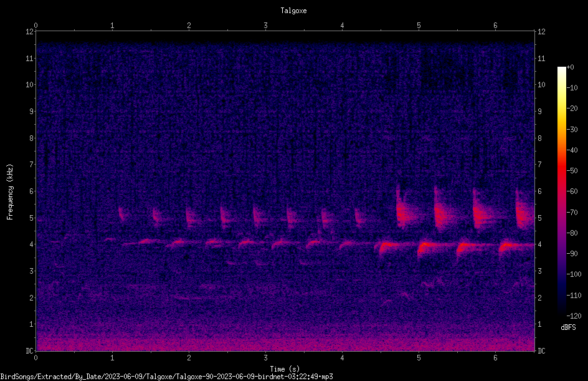The height and width of the screenshot is (381, 588).
Task: Click the DC label on the right frequency axis
Action: click(x=541, y=350)
